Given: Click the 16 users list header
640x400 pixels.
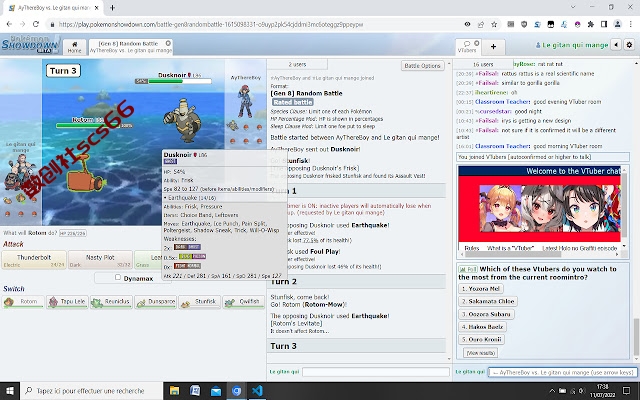Looking at the screenshot, I should pyautogui.click(x=483, y=64).
